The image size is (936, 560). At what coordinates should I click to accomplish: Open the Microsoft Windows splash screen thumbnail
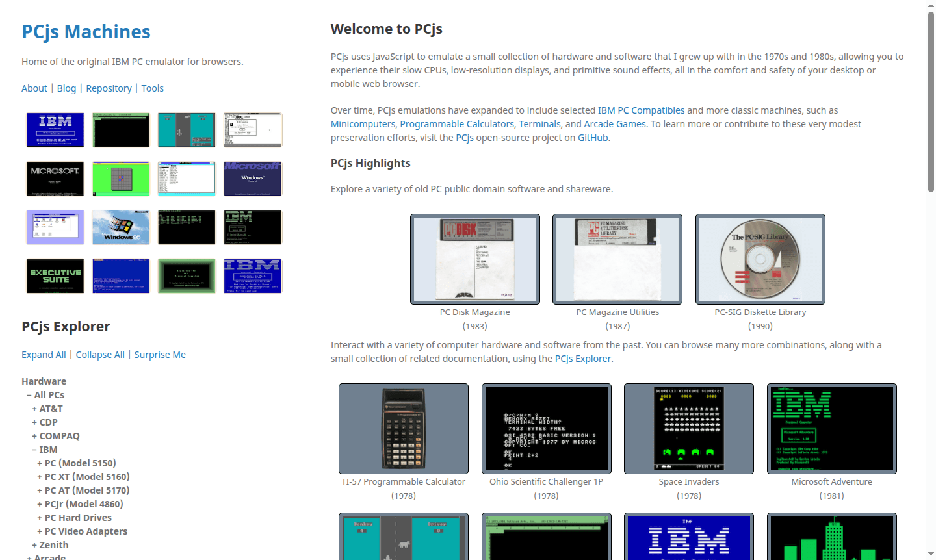[x=253, y=178]
